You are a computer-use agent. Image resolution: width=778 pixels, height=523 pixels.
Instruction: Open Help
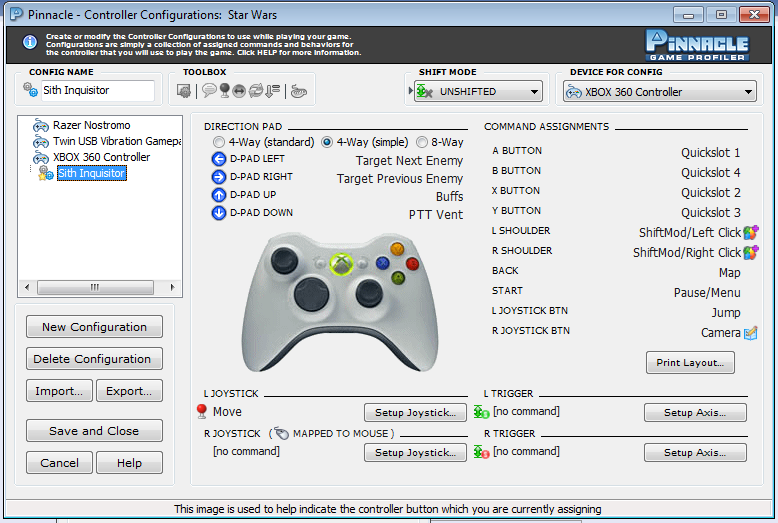129,463
